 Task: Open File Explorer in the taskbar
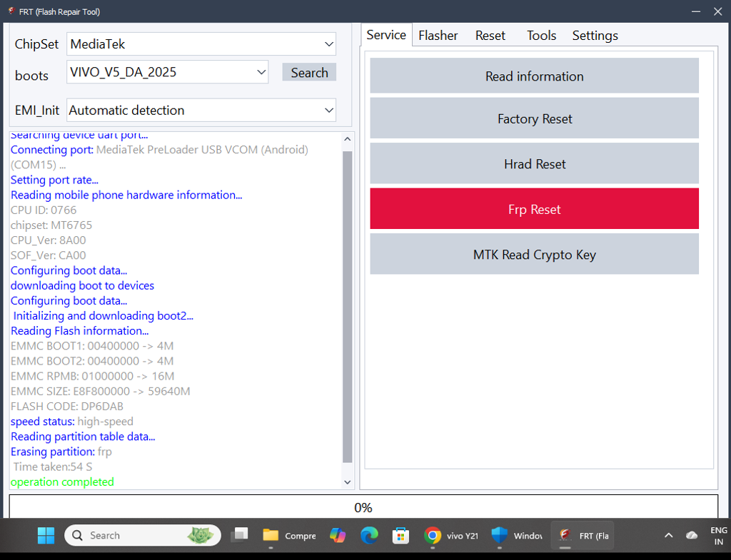pos(271,535)
